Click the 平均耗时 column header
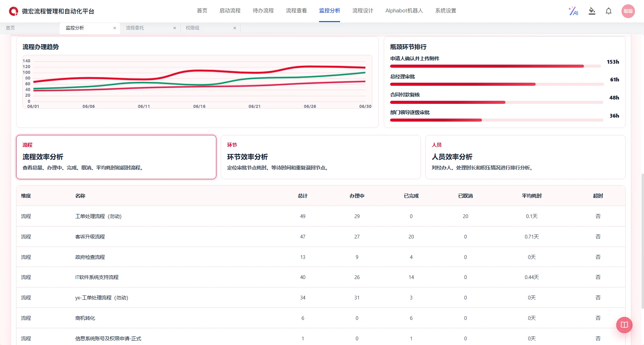 pyautogui.click(x=532, y=196)
